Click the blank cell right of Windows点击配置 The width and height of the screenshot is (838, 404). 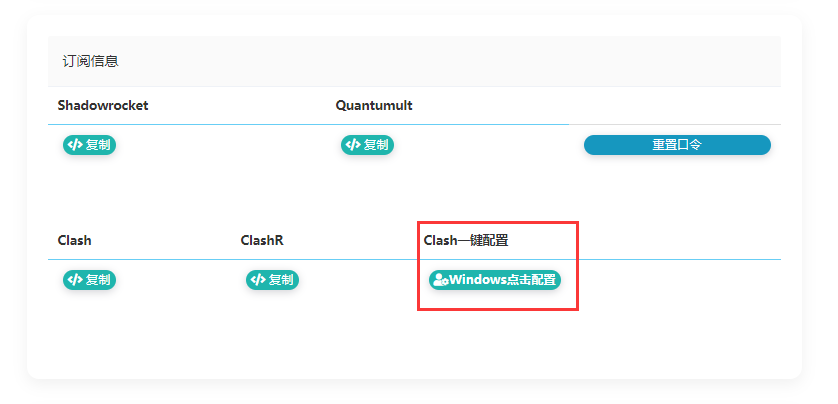click(x=680, y=280)
